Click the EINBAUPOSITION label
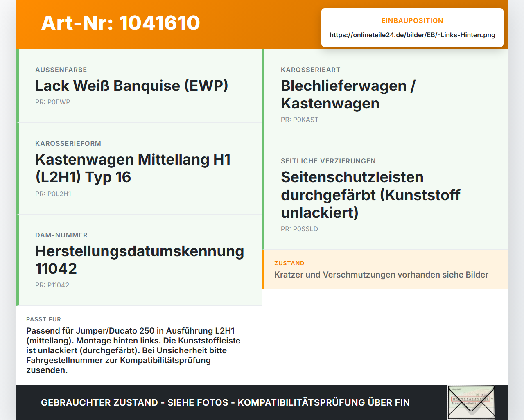Image resolution: width=524 pixels, height=420 pixels. coord(412,20)
